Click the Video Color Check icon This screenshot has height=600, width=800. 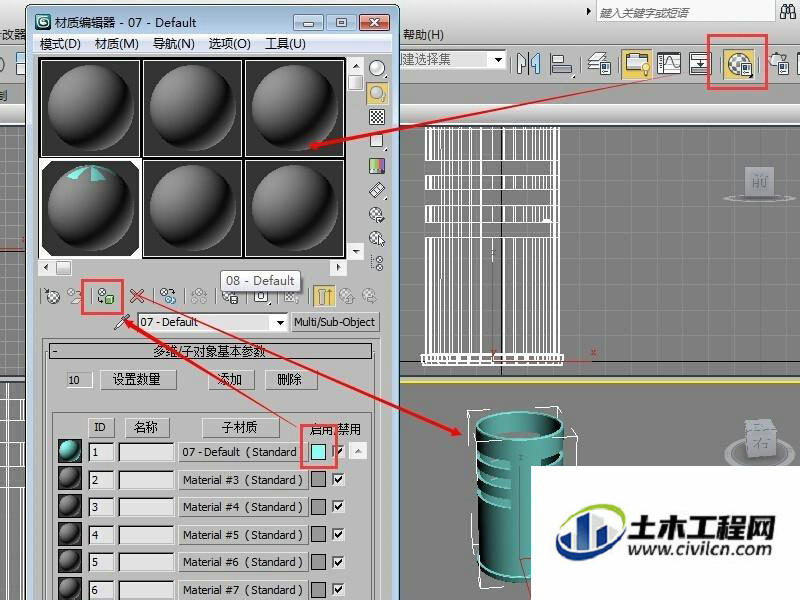(377, 165)
